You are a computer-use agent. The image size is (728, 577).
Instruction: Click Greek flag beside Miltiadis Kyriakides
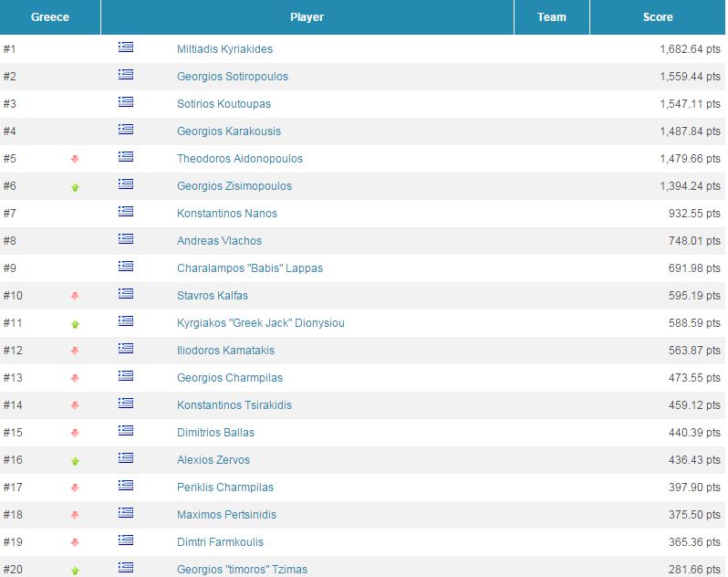(x=126, y=47)
